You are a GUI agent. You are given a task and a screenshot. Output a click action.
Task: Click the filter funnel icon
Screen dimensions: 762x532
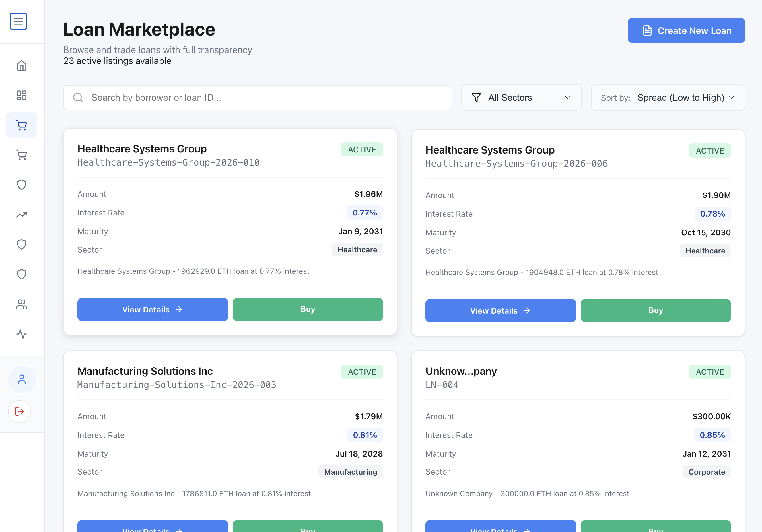(476, 98)
